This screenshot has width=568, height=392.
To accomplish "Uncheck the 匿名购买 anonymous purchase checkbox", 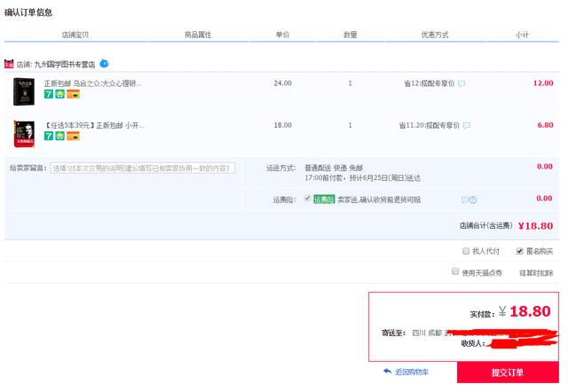I will [x=520, y=250].
